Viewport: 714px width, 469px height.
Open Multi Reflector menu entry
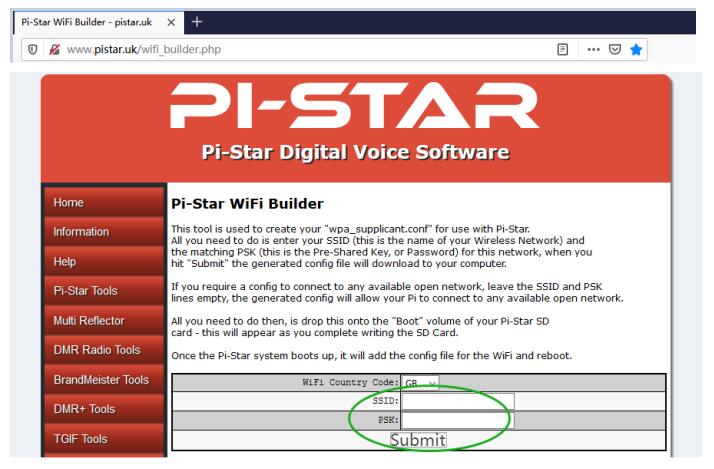click(x=104, y=321)
